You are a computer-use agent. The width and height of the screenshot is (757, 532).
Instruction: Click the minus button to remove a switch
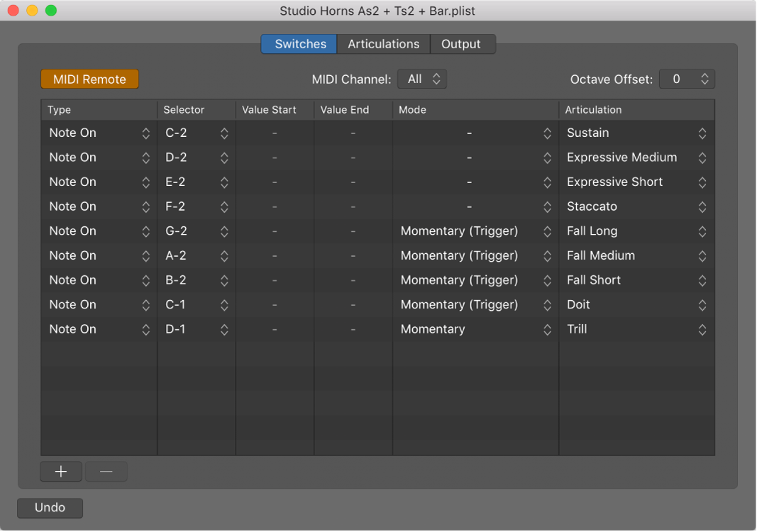pos(106,472)
